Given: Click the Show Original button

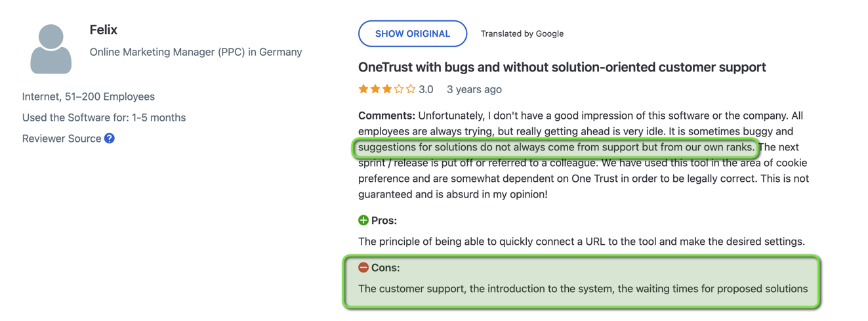Looking at the screenshot, I should point(412,33).
